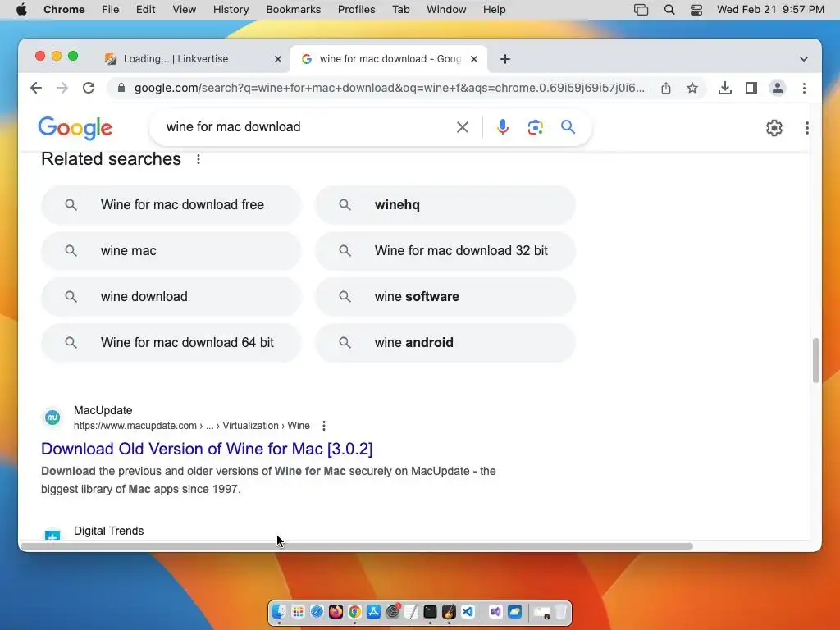The width and height of the screenshot is (840, 630).
Task: Open Google quick settings gear
Action: point(774,127)
